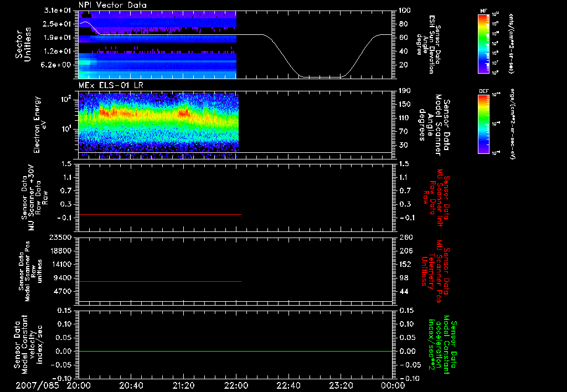
Task: Click the 9400 scanner position tick label
Action: (x=63, y=278)
